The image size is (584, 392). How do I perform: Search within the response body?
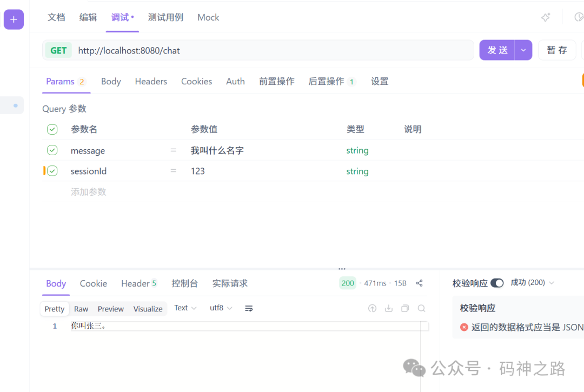click(421, 308)
